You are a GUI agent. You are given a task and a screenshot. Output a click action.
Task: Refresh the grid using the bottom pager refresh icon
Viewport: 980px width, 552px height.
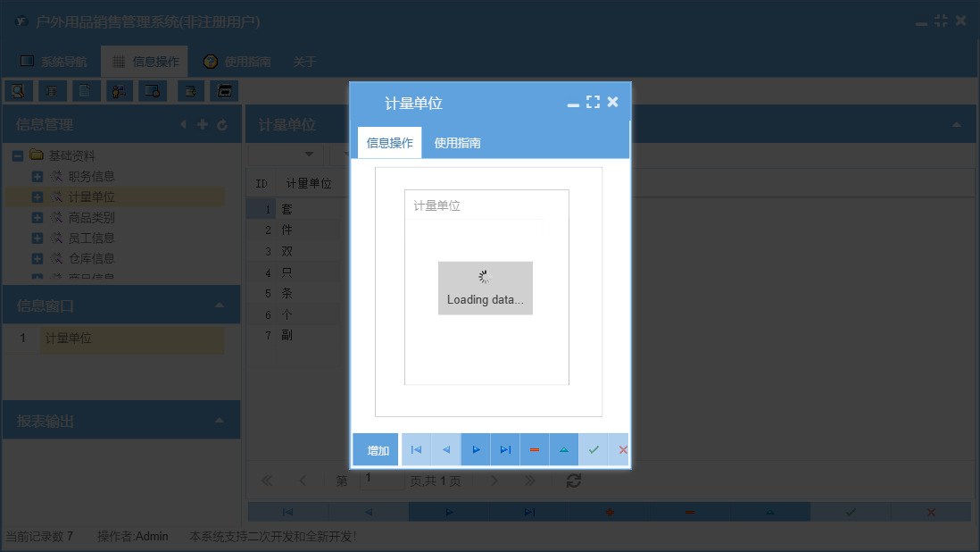[573, 481]
